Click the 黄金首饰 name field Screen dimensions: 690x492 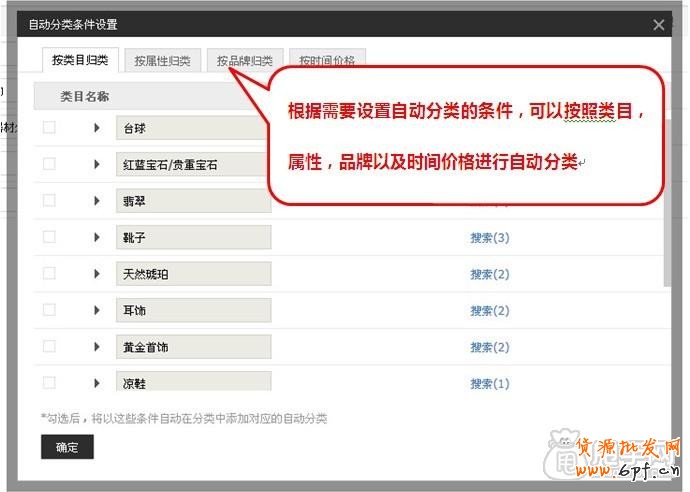coord(193,347)
